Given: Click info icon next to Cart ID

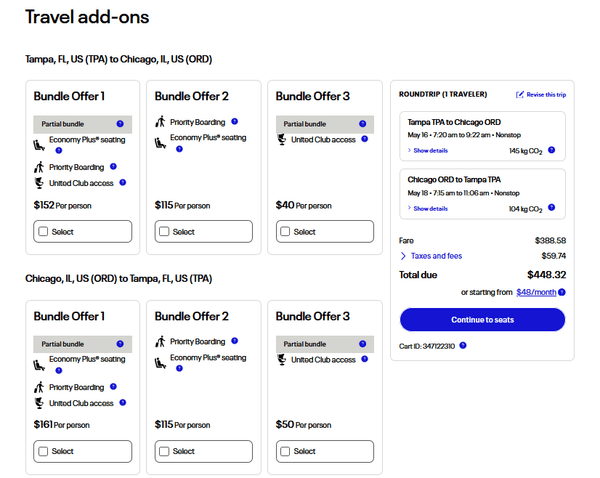Looking at the screenshot, I should pyautogui.click(x=462, y=346).
